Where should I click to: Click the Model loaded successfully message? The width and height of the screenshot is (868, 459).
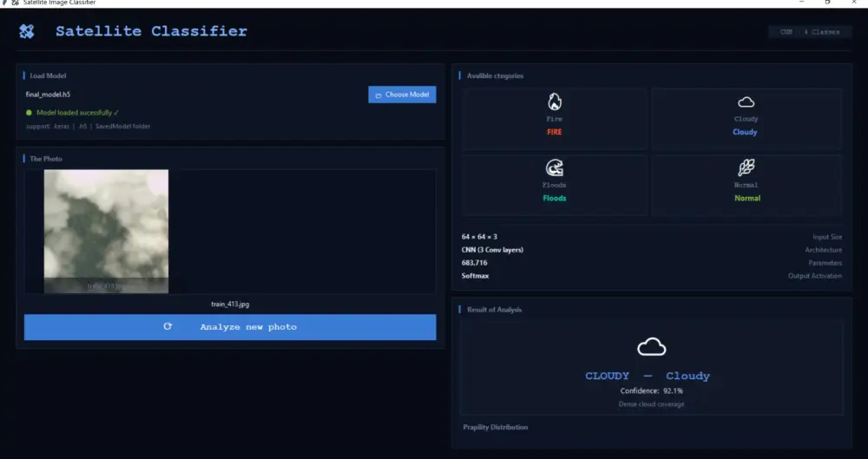click(77, 113)
